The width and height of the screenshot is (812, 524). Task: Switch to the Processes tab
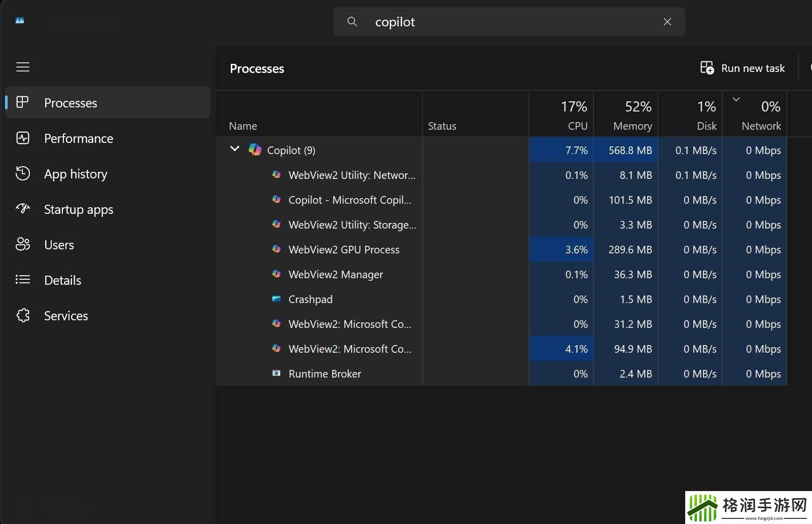70,103
